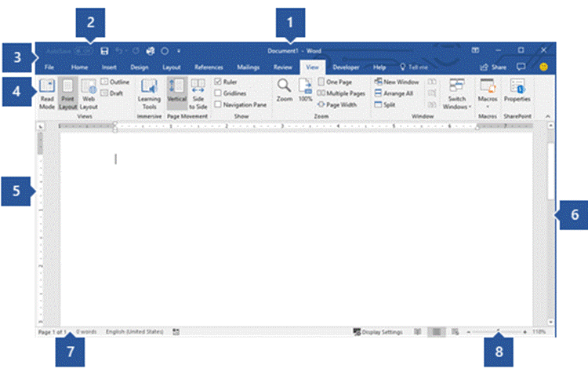Open Customize Quick Access Toolbar dropdown arrow
The height and width of the screenshot is (376, 588).
179,51
